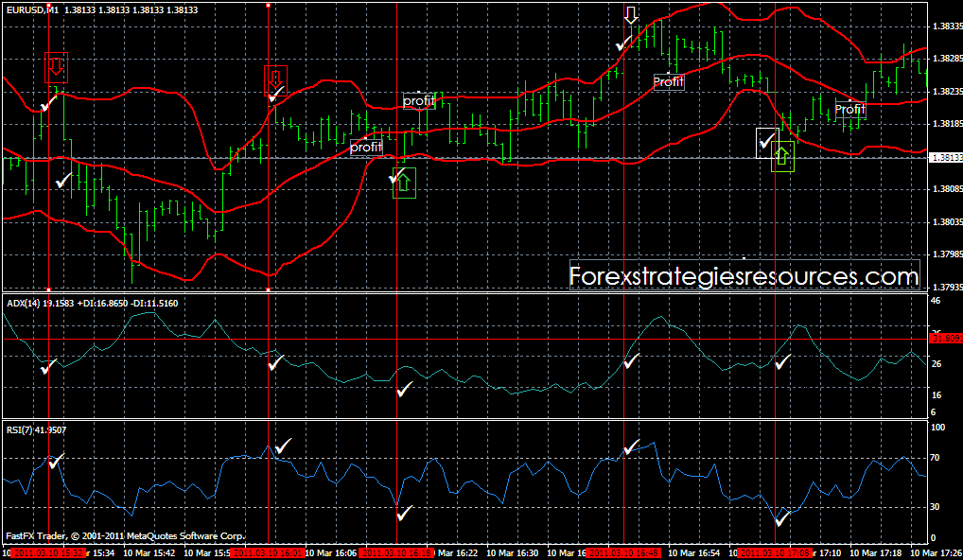The height and width of the screenshot is (560, 963).
Task: Click the 1.37935 price axis label
Action: 946,287
